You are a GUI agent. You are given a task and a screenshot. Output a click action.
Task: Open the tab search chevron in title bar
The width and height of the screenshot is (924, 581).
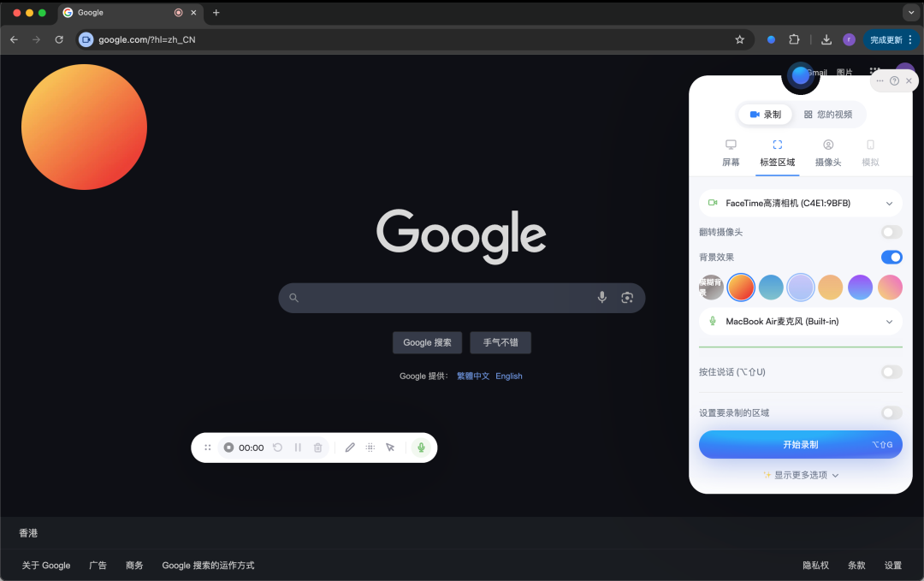[911, 12]
